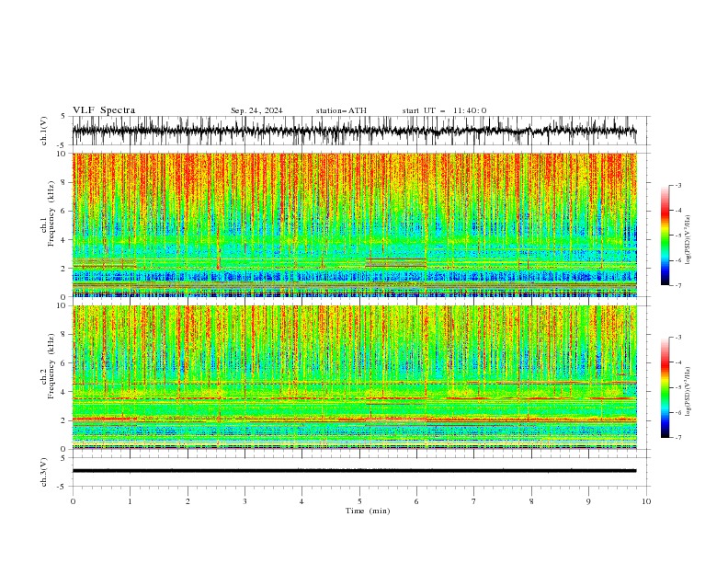Click the "-3" label on ch.2 colorbar
This screenshot has width=728, height=563.
pyautogui.click(x=678, y=338)
